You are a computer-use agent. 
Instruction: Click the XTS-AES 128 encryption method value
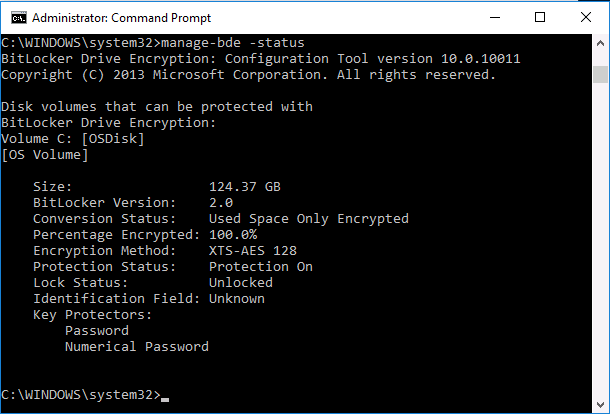click(253, 250)
